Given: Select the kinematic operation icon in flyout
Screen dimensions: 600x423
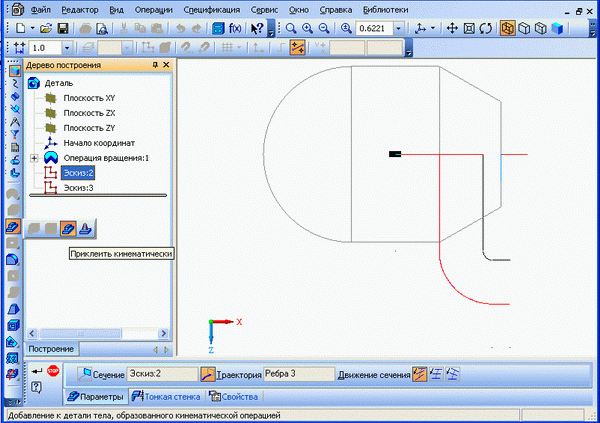Looking at the screenshot, I should 68,228.
